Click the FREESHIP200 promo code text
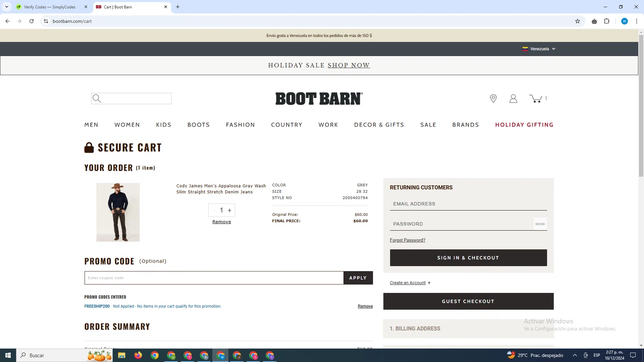Screen dimensions: 644x362 point(97,306)
